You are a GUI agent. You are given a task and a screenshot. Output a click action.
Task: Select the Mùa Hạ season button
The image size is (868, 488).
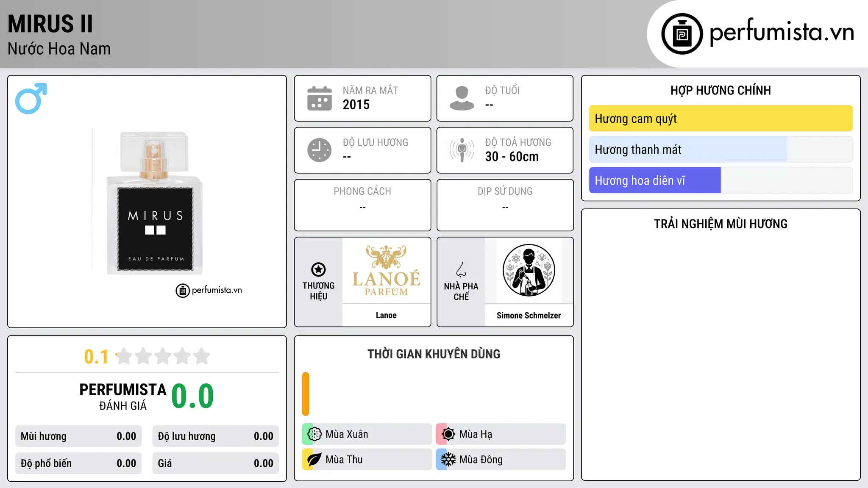(x=501, y=434)
